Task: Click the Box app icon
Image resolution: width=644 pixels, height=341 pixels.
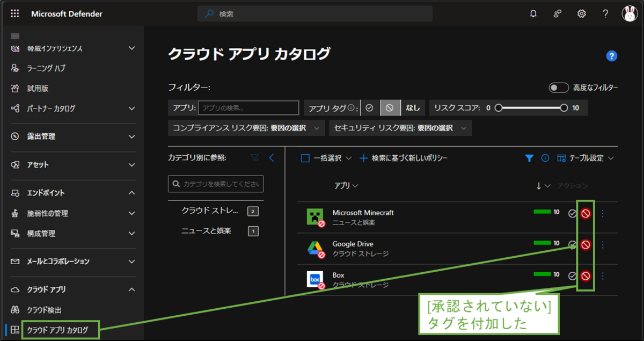Action: 315,280
